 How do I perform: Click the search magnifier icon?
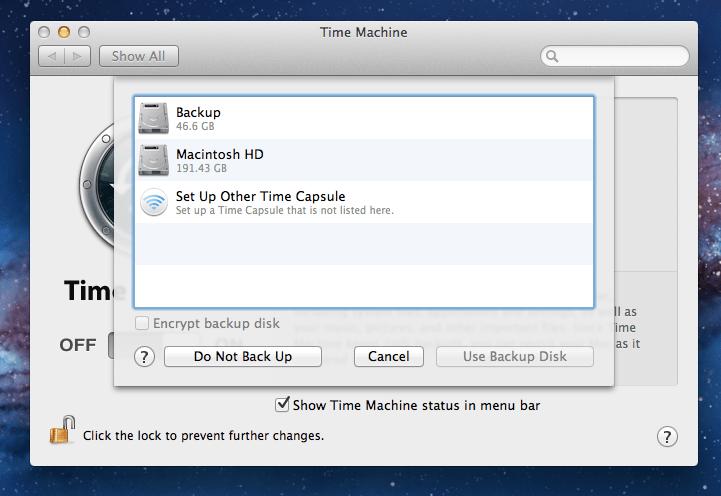click(552, 56)
